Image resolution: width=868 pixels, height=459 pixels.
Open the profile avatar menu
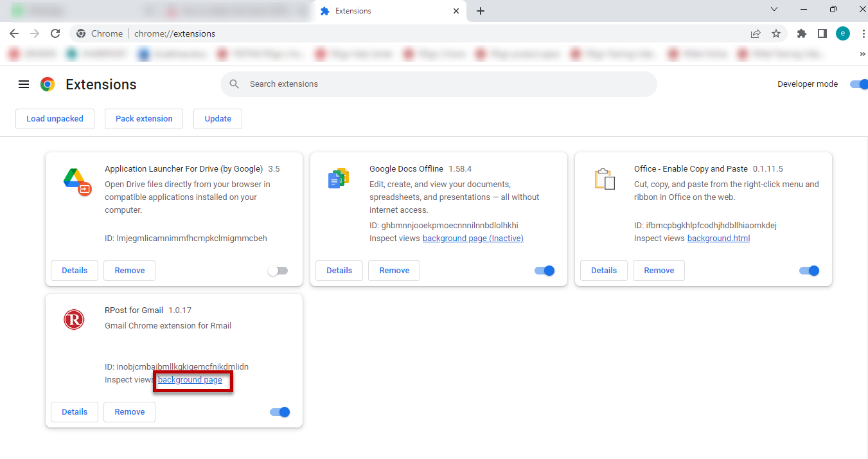pyautogui.click(x=842, y=33)
